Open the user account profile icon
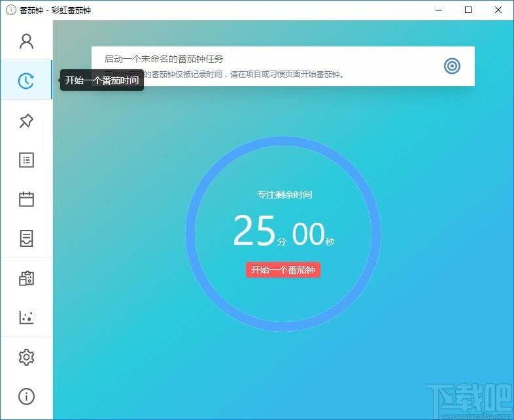 point(26,41)
